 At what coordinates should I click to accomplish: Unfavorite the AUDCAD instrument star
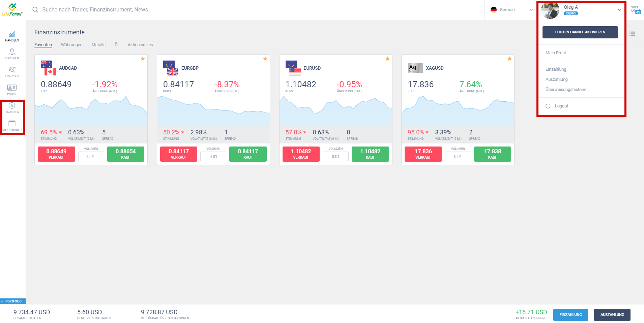143,59
